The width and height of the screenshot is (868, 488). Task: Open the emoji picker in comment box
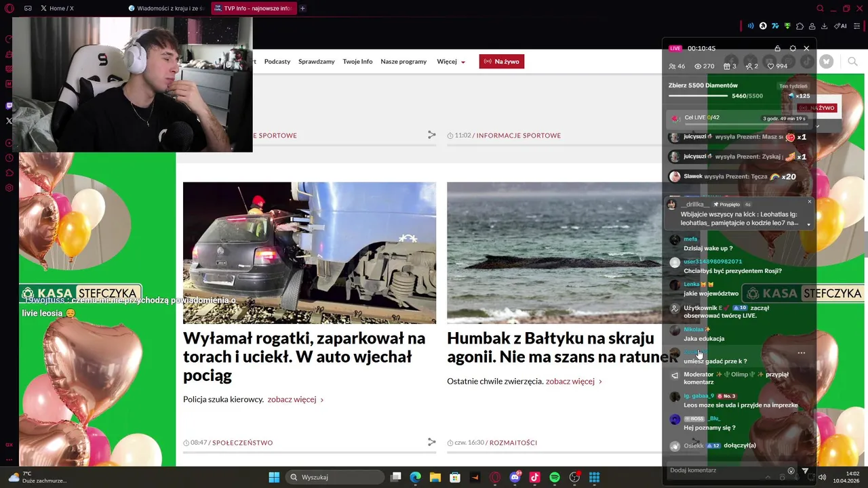(791, 470)
